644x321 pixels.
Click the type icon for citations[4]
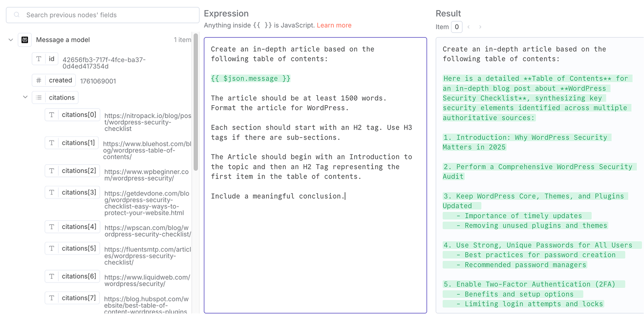(52, 227)
